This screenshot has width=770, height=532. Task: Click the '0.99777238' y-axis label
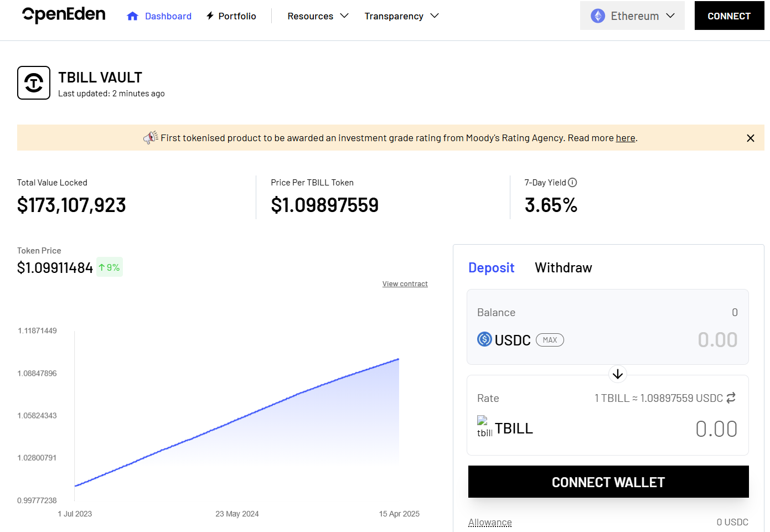click(x=37, y=500)
